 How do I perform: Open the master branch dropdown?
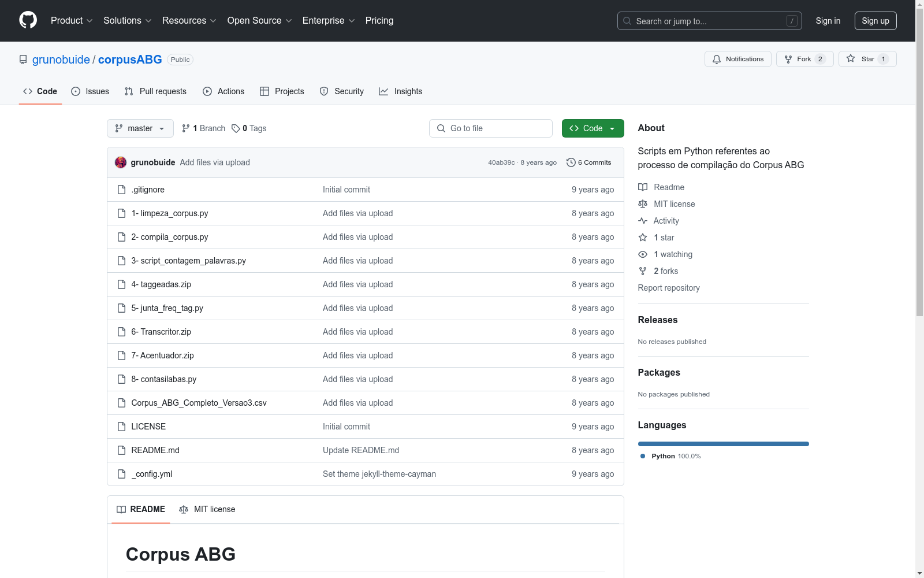pos(140,128)
